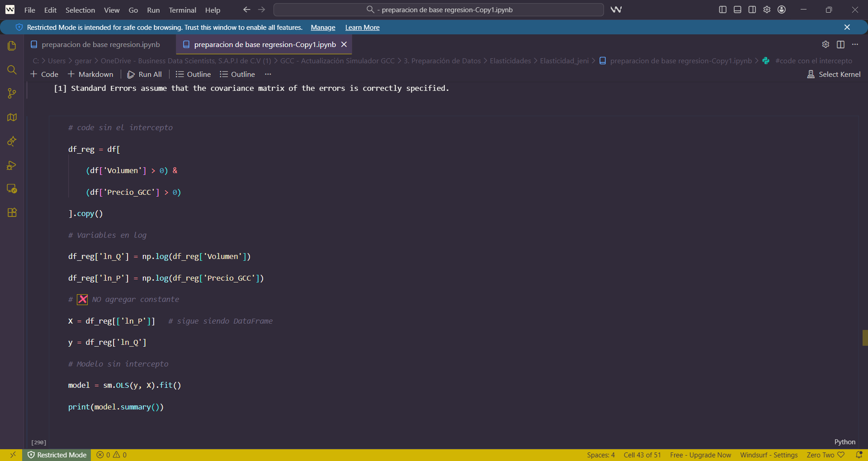Open the Run menu

[153, 10]
